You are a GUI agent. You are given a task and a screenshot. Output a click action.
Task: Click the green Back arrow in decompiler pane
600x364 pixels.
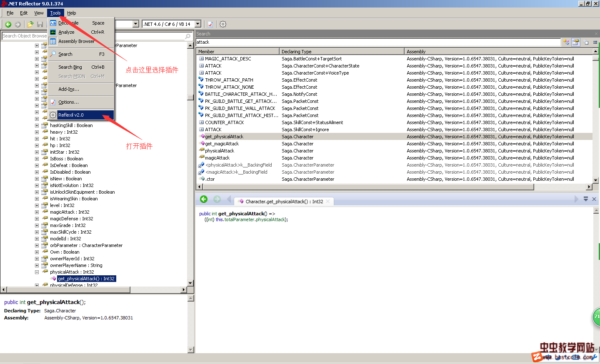[204, 199]
